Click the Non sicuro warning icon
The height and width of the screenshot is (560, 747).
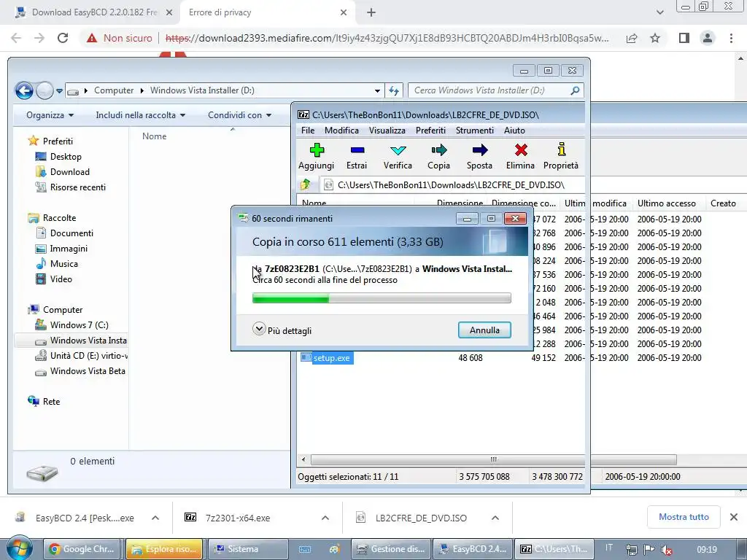pos(92,38)
